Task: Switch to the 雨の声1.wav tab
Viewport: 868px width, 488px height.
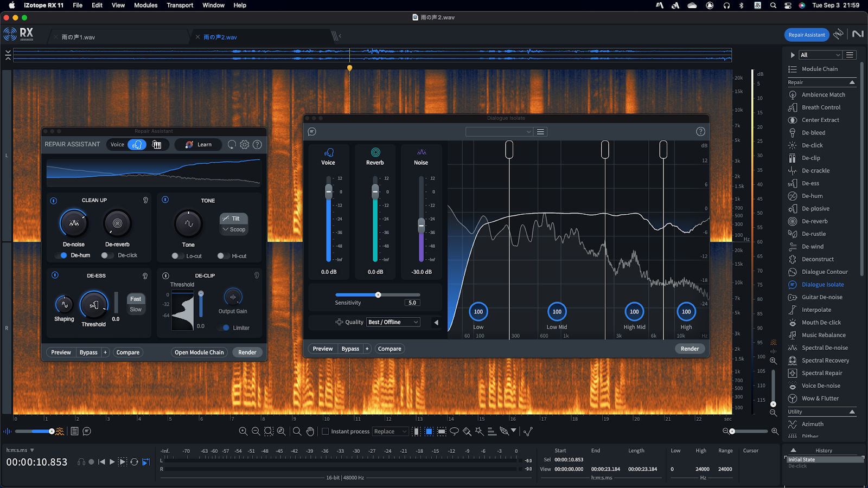Action: pyautogui.click(x=78, y=37)
